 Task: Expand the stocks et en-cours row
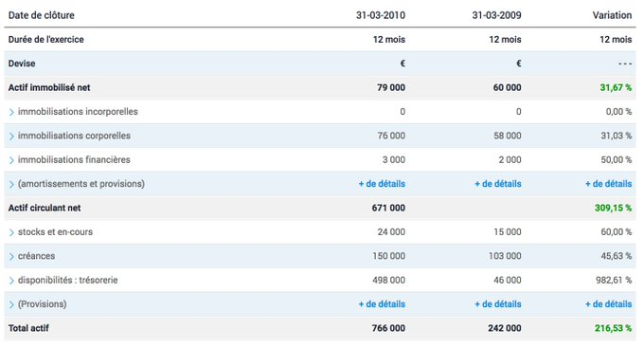click(x=11, y=232)
